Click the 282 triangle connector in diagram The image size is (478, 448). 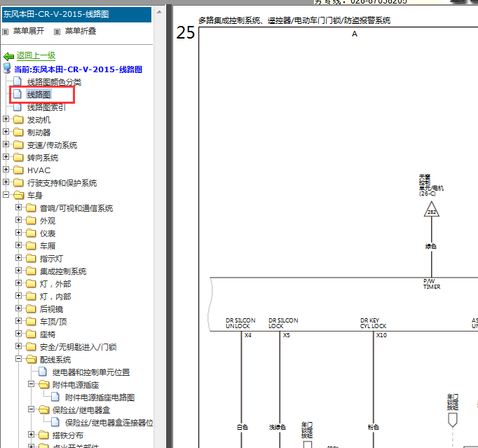click(431, 210)
